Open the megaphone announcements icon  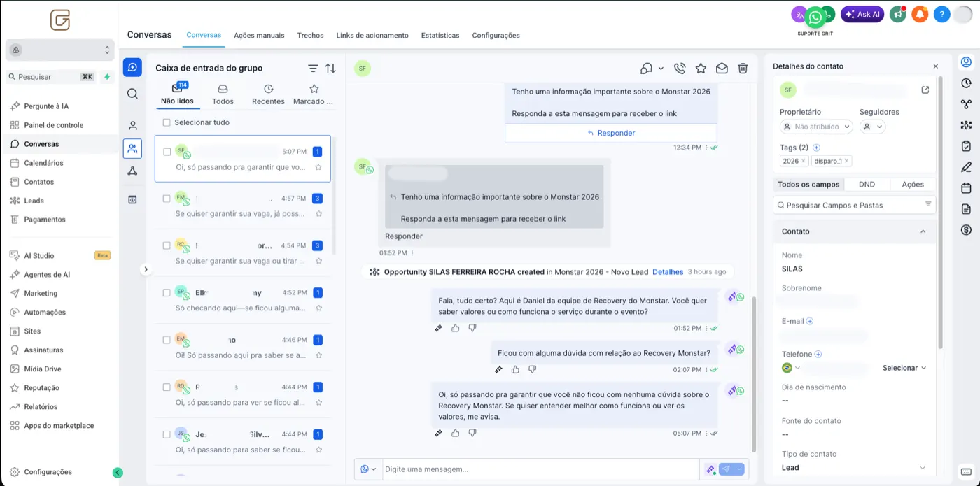coord(898,14)
